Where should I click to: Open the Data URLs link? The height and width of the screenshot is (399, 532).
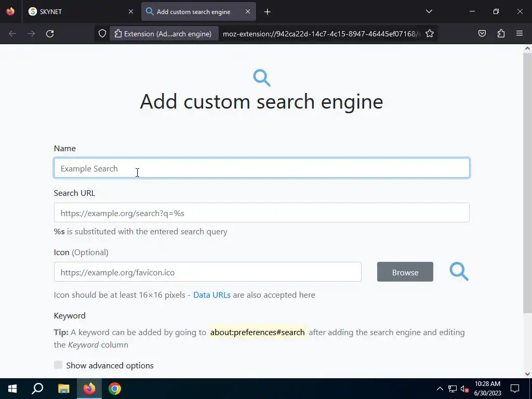pyautogui.click(x=211, y=295)
